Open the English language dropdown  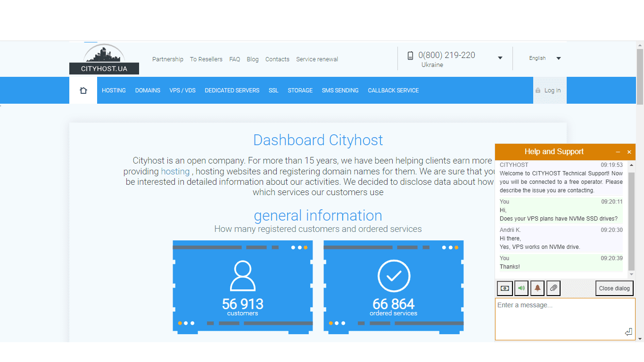pyautogui.click(x=545, y=58)
